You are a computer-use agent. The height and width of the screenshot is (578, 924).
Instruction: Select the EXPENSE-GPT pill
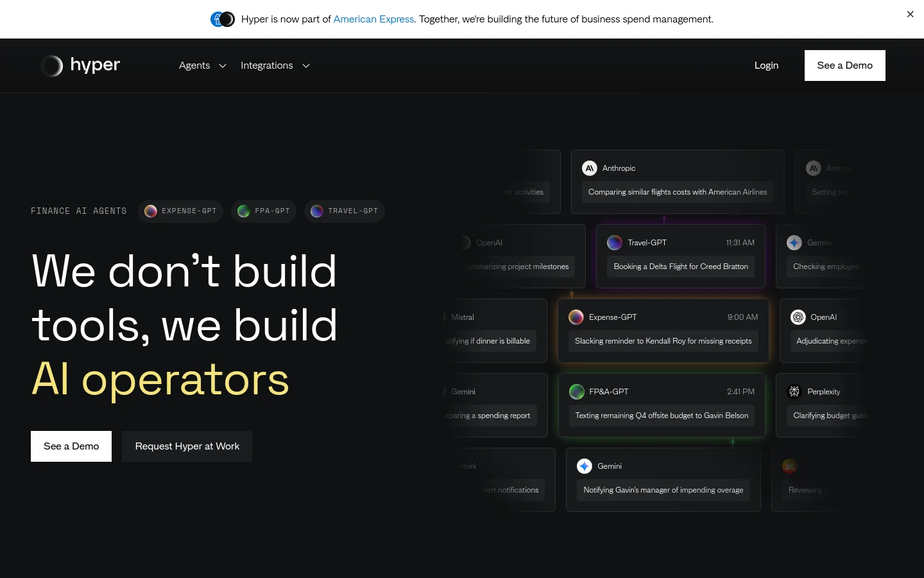(x=181, y=211)
